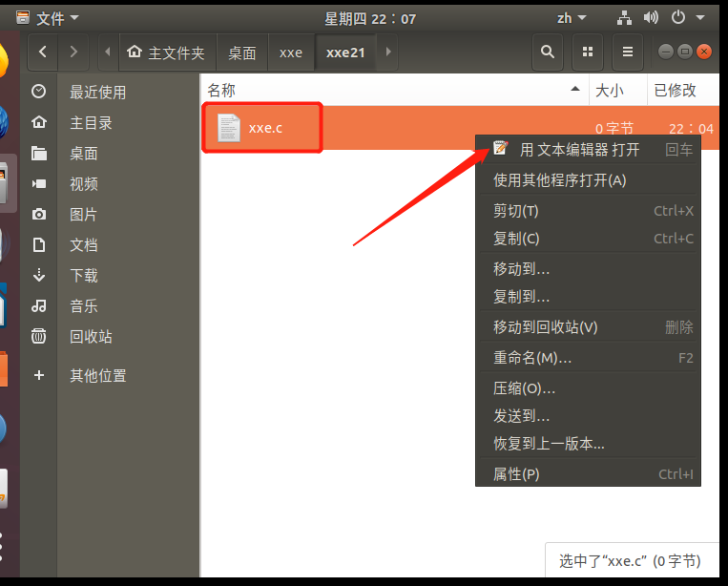Open 属性(P) from the context menu
This screenshot has width=728, height=586.
coord(589,473)
